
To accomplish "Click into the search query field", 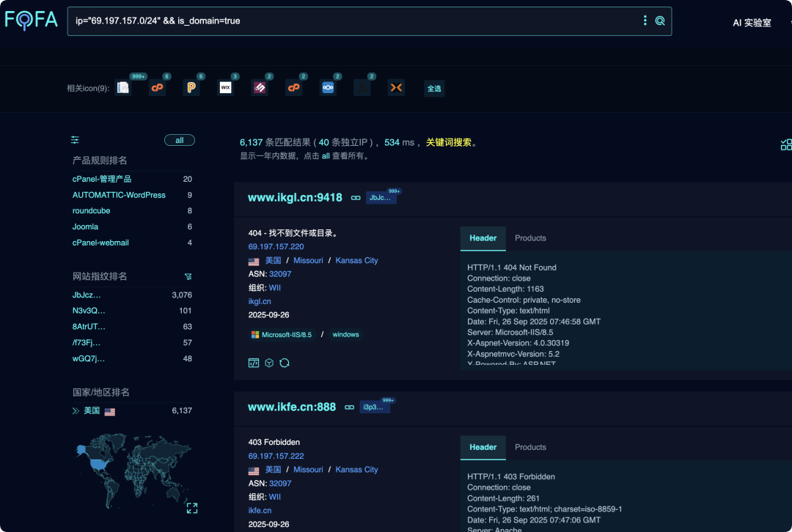I will (353, 21).
